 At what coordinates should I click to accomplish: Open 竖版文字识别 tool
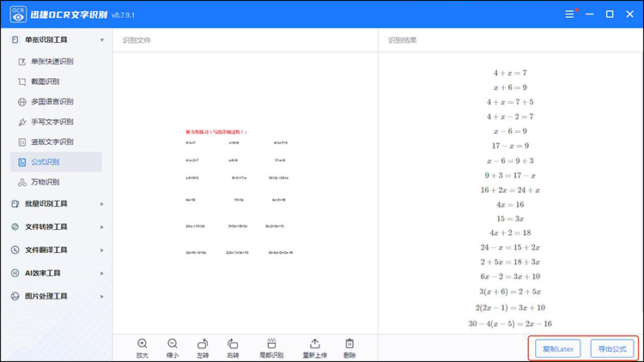point(52,142)
